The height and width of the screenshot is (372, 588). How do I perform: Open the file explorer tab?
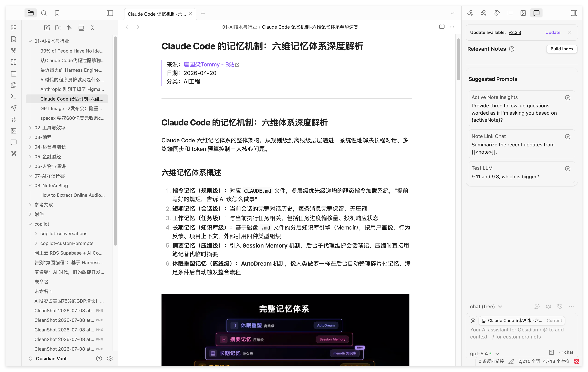tap(31, 13)
